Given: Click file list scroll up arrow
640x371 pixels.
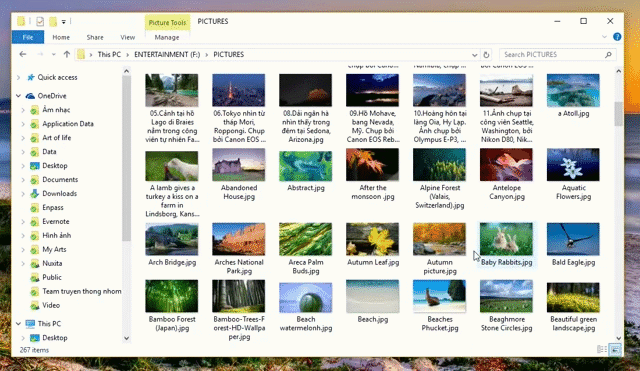Looking at the screenshot, I should 618,71.
